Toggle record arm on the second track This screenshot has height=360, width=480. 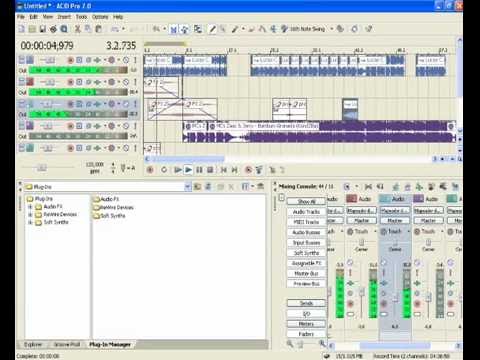70,82
